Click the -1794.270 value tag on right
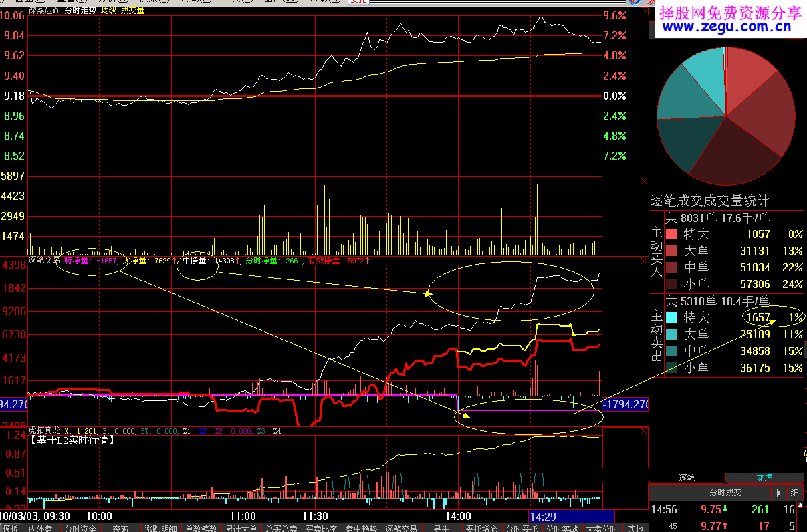Screen dimensions: 807x532 tap(626, 405)
